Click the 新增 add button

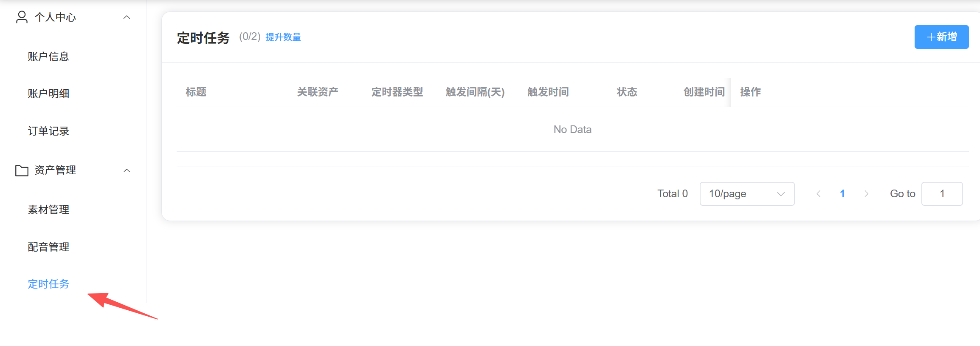click(x=941, y=37)
